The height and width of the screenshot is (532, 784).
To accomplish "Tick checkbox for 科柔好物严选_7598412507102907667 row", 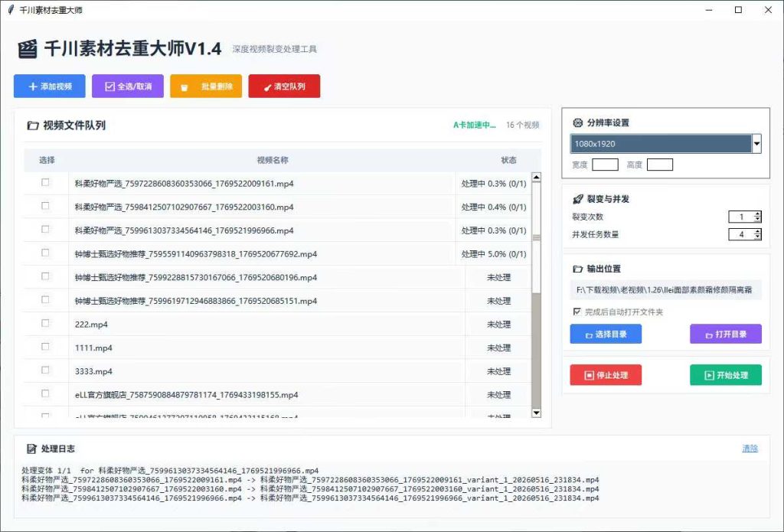I will [x=45, y=206].
